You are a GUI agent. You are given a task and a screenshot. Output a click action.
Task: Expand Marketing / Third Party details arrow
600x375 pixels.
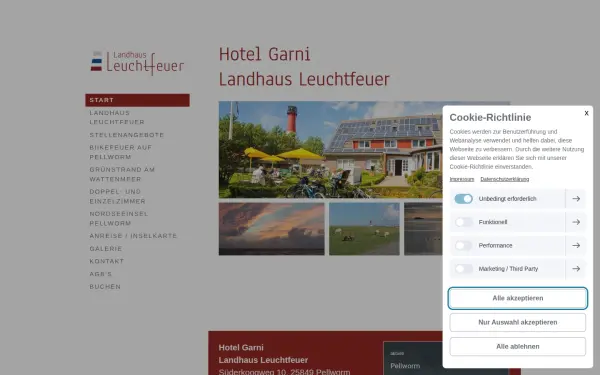(576, 269)
